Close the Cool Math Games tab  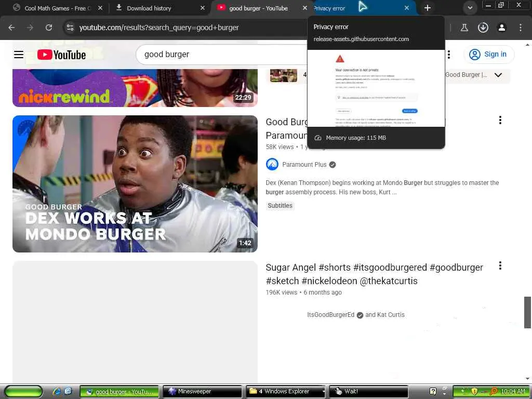coord(100,8)
